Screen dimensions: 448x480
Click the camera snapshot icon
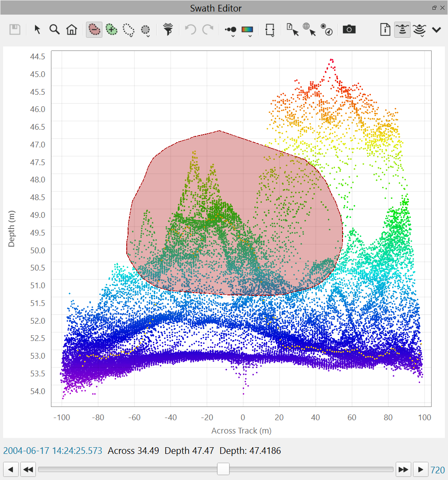349,30
